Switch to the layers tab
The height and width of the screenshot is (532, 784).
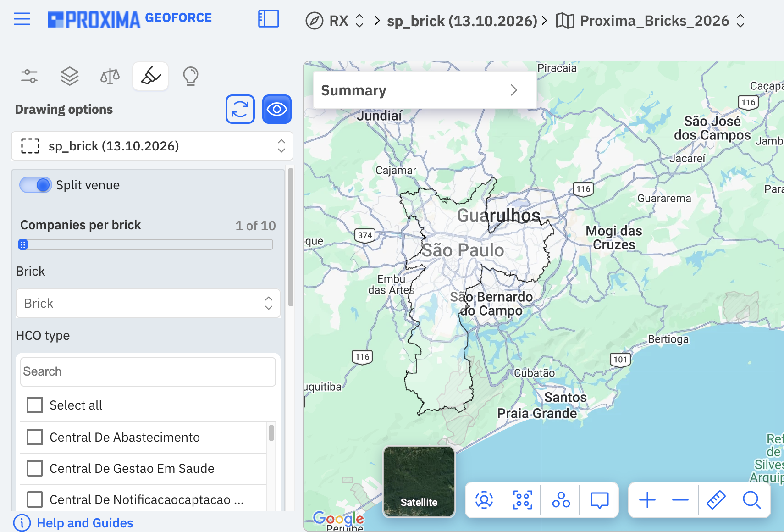coord(70,76)
